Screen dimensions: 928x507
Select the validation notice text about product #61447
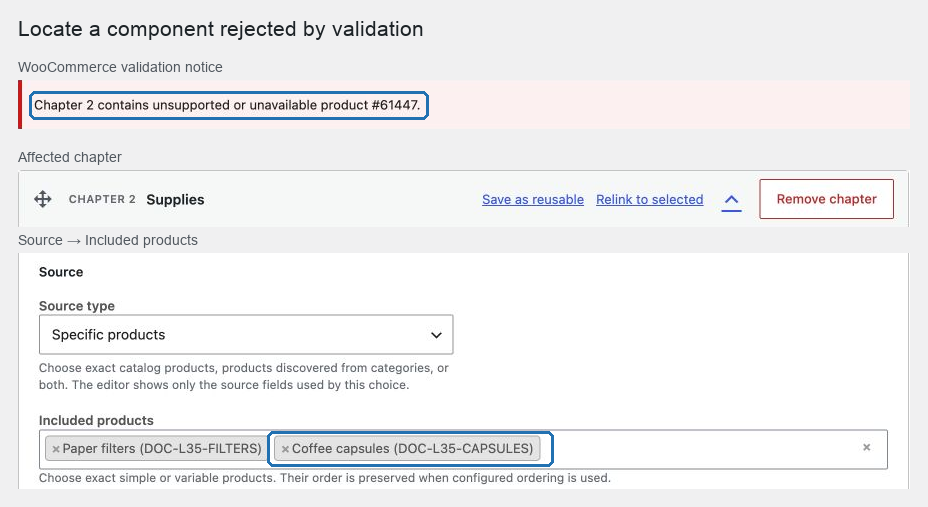(x=227, y=105)
